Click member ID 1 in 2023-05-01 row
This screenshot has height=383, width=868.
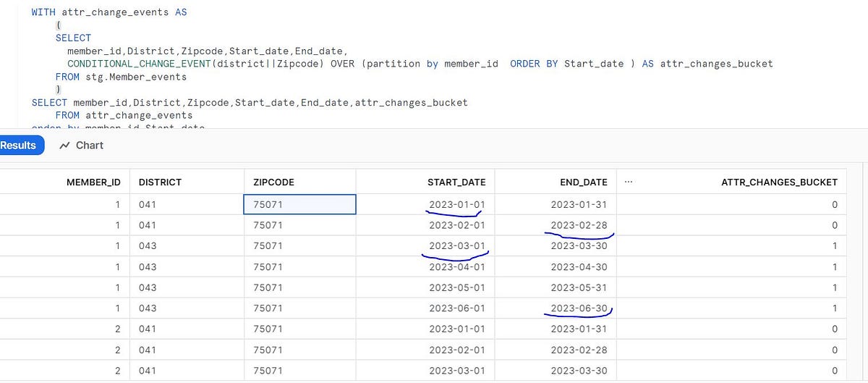point(118,287)
